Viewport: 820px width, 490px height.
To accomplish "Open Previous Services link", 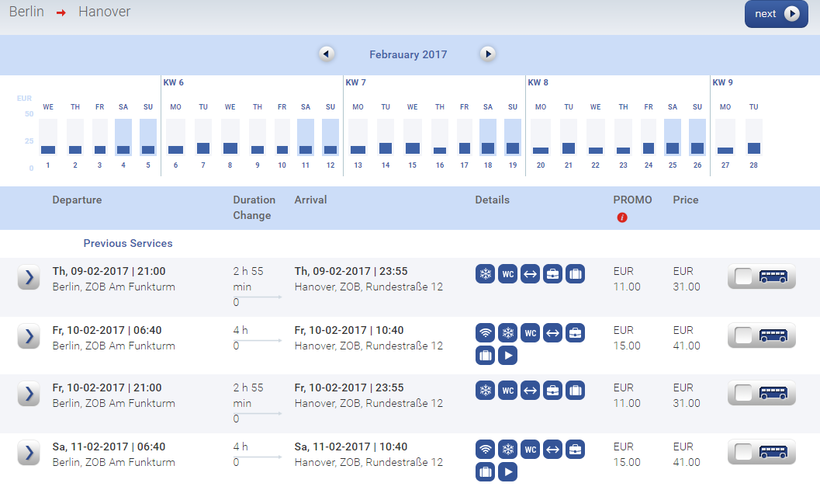I will point(128,243).
